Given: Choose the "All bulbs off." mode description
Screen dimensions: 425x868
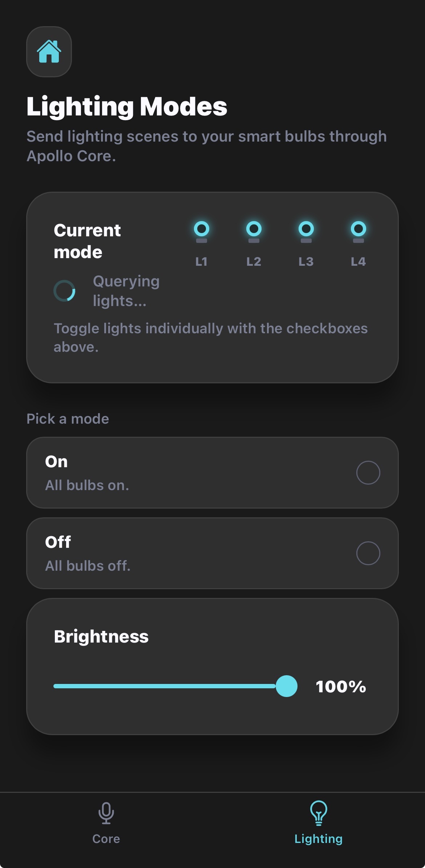Looking at the screenshot, I should [88, 566].
